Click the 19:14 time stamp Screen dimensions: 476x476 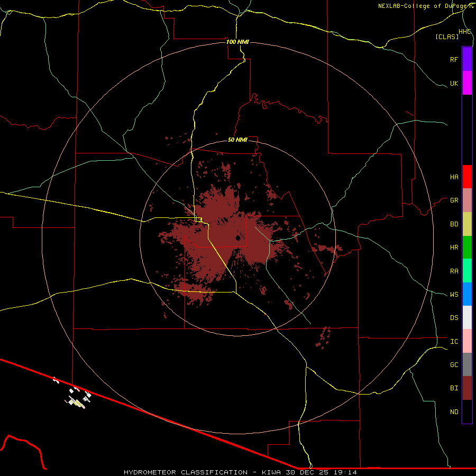click(x=345, y=472)
